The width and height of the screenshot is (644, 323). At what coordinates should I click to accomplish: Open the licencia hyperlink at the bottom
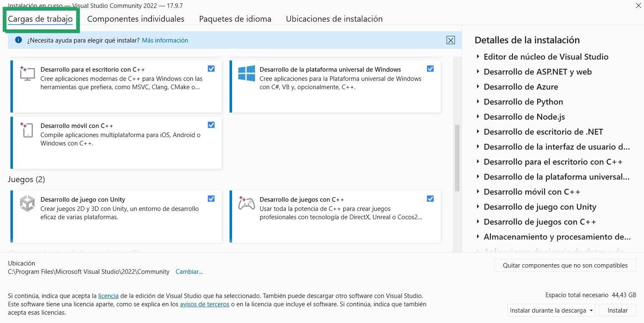click(108, 295)
